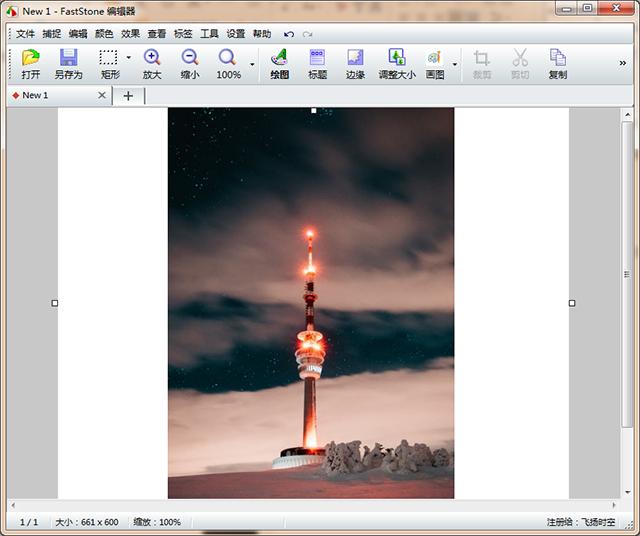This screenshot has height=536, width=640.
Task: Open the 效果 (Effects) menu
Action: [131, 34]
